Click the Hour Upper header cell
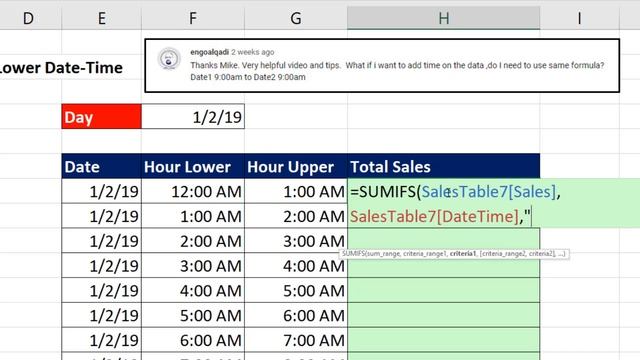The width and height of the screenshot is (640, 360). point(296,167)
